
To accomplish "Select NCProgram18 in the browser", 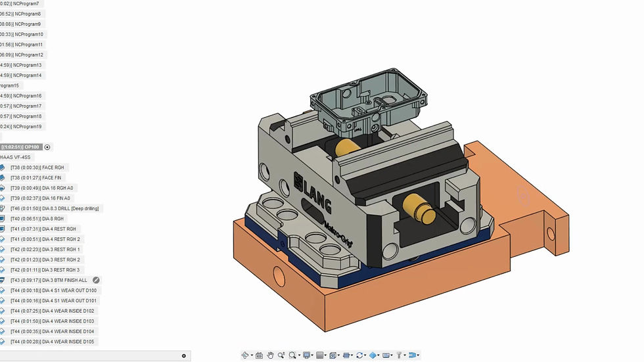I will 22,116.
